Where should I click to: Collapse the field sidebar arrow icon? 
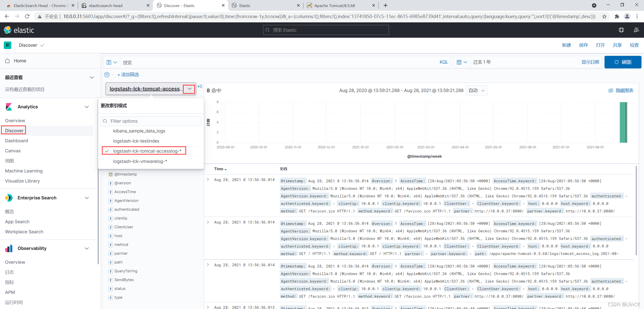pos(200,86)
